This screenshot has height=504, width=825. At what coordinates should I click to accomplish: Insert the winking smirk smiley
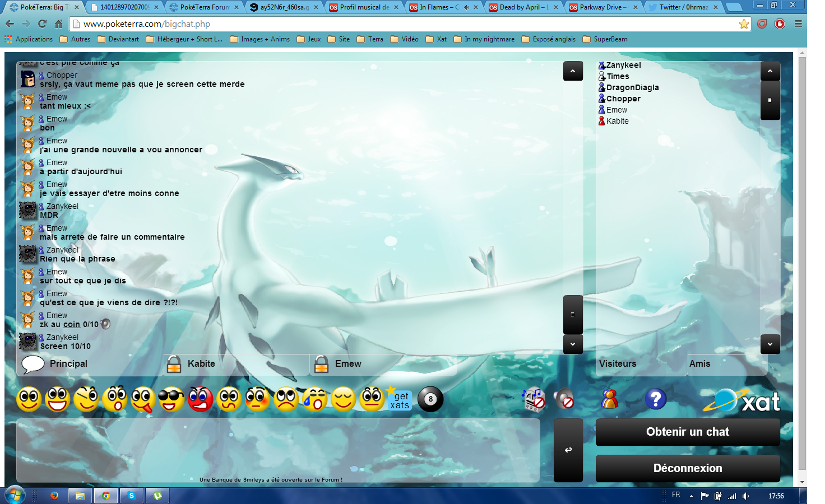[x=86, y=399]
